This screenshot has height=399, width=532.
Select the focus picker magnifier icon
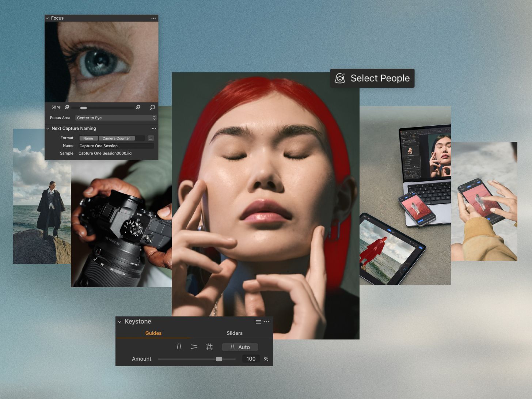[152, 107]
